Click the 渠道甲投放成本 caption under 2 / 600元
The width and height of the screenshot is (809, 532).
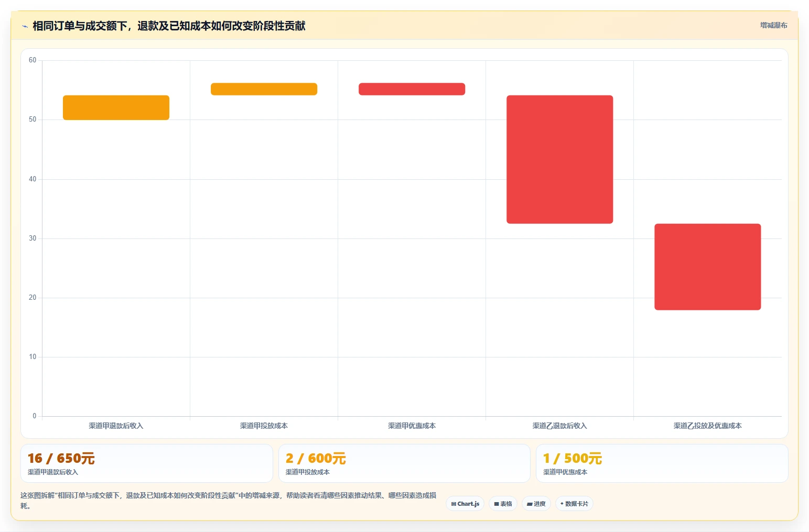(x=308, y=472)
